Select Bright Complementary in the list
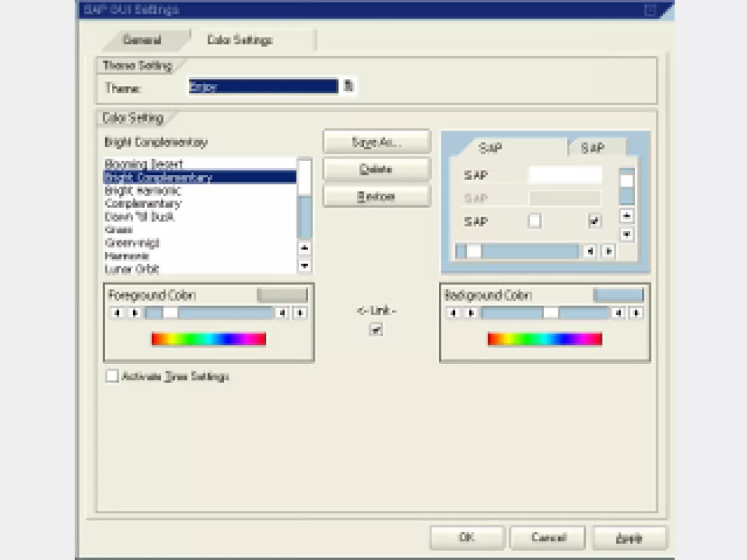Screen dimensions: 747x560 click(x=200, y=177)
